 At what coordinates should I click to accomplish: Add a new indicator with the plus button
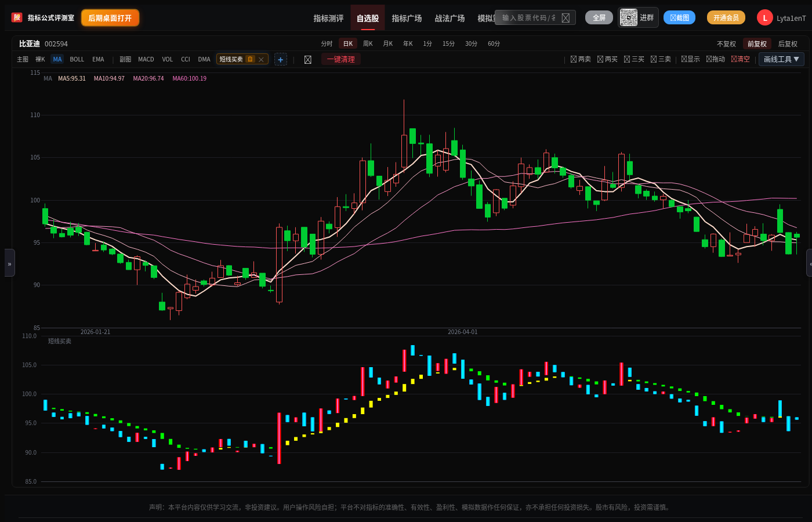(281, 59)
